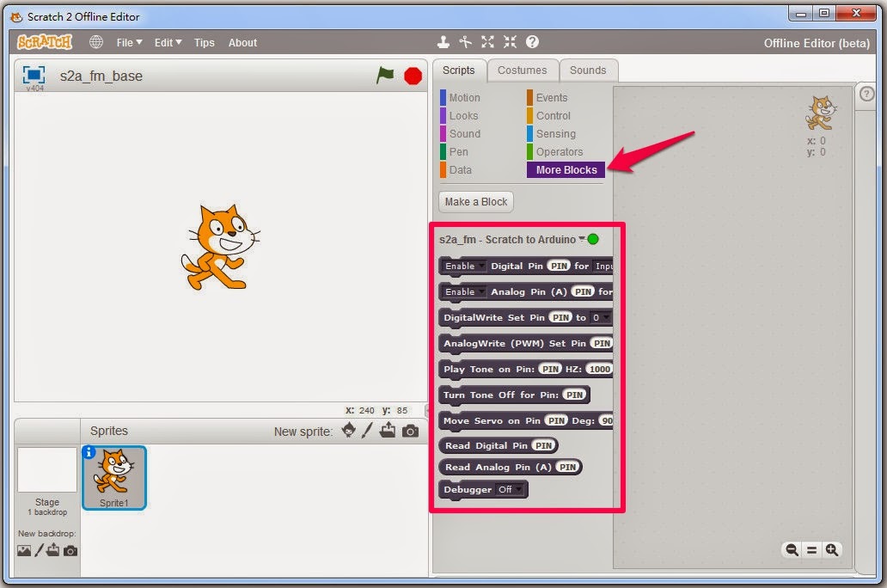
Task: Select the Sprite1 thumbnail
Action: pos(114,478)
